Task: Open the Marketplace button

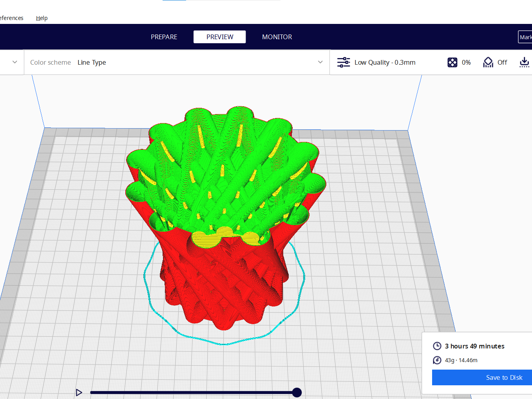Action: (525, 37)
